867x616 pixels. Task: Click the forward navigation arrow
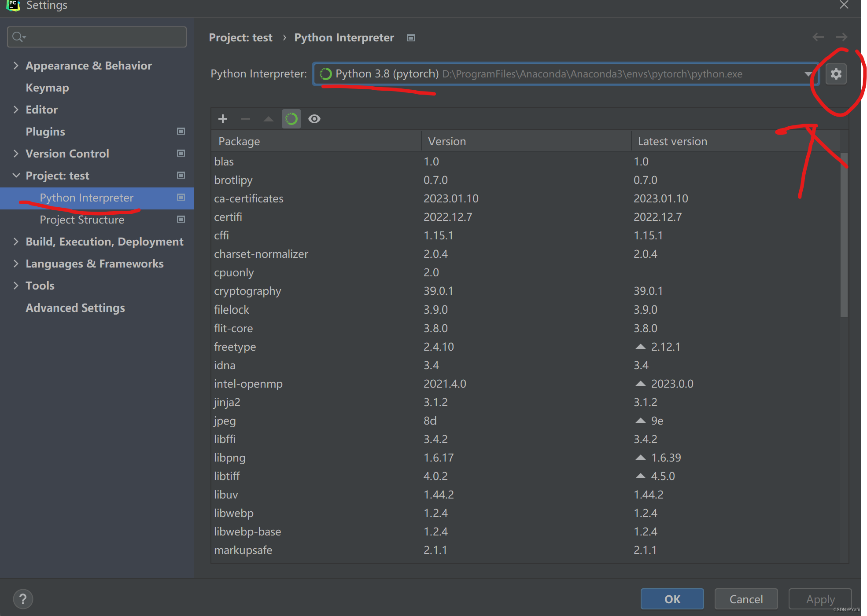(x=841, y=37)
